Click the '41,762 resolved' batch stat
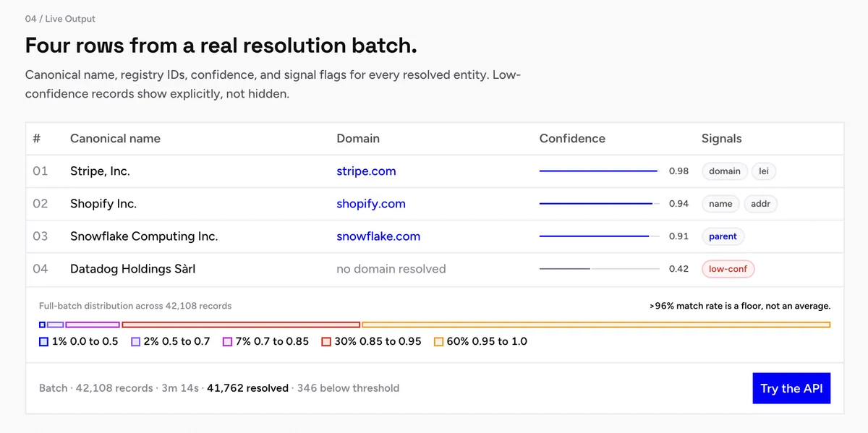 tap(247, 388)
